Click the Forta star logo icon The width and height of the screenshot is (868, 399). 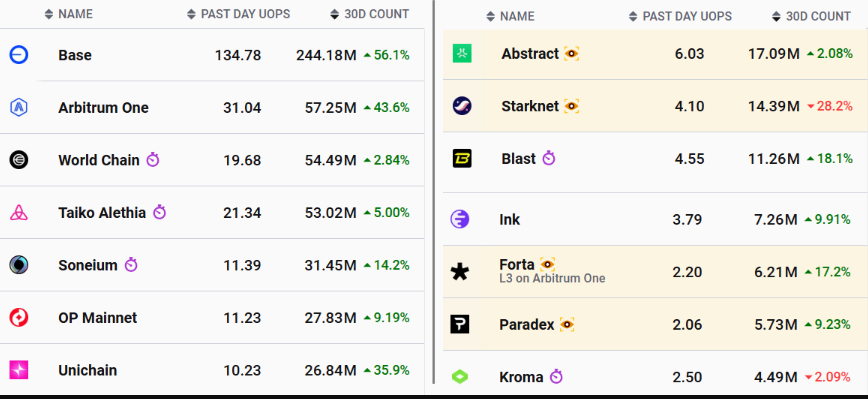(x=459, y=272)
